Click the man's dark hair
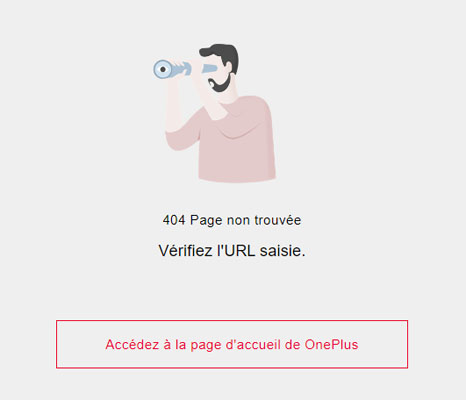Viewport: 466px width, 400px height. click(x=222, y=55)
